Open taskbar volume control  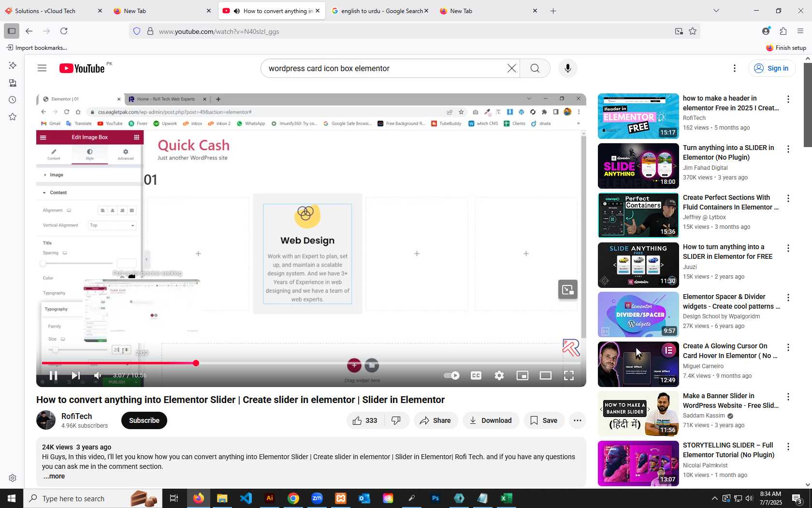tap(749, 498)
